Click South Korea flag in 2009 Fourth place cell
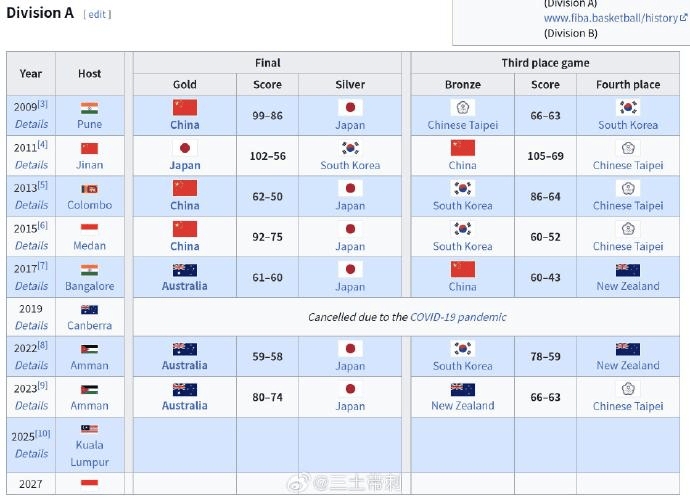This screenshot has height=499, width=690. click(627, 107)
